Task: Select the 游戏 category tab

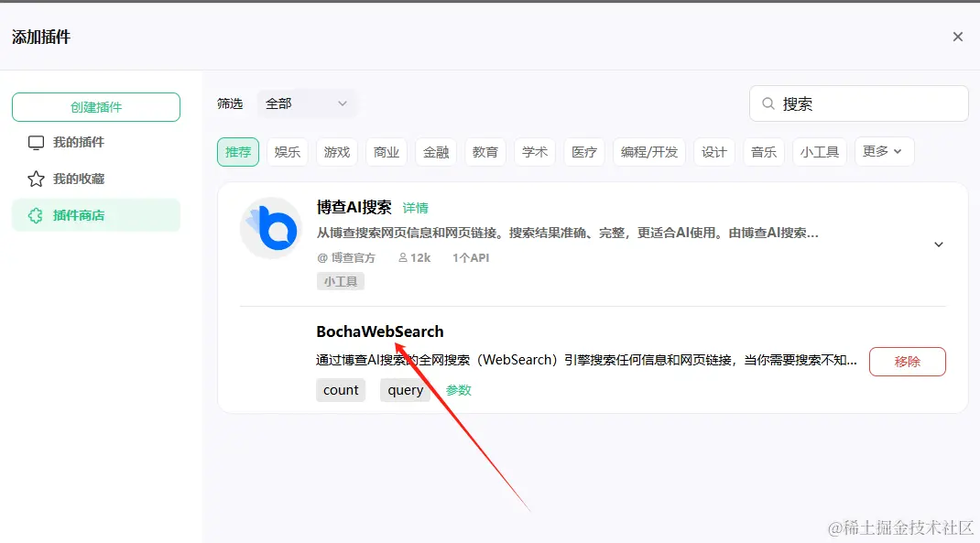Action: click(337, 152)
